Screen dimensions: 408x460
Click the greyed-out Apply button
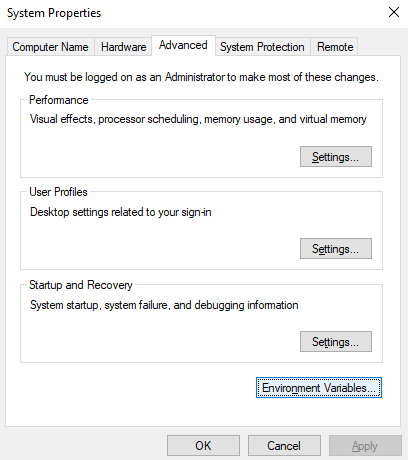[x=365, y=445]
